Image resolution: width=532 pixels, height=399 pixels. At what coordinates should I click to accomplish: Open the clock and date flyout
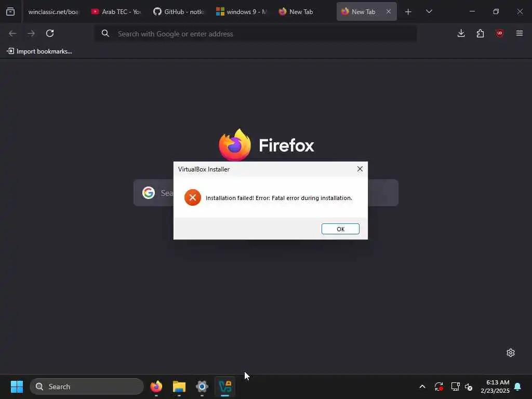coord(495,387)
